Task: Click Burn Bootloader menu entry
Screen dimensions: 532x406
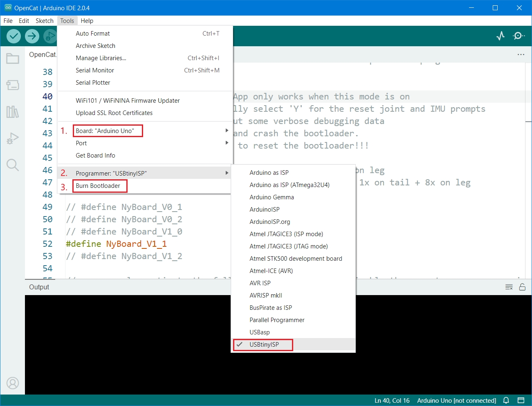Action: click(98, 186)
